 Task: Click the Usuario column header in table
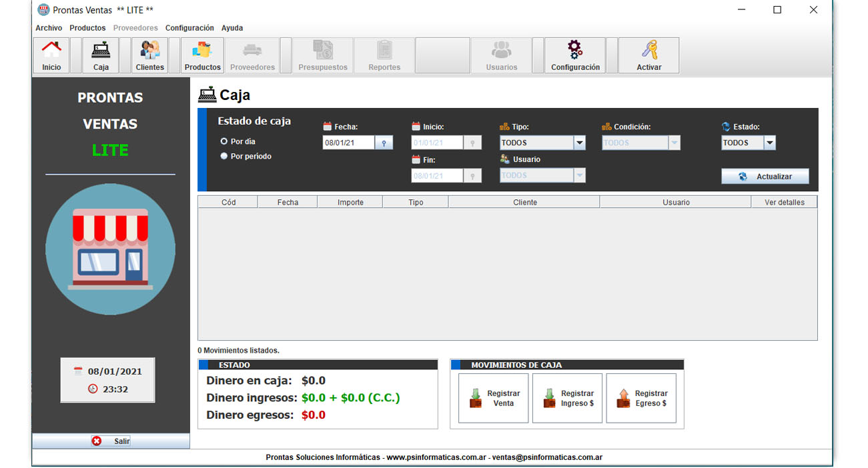click(676, 202)
